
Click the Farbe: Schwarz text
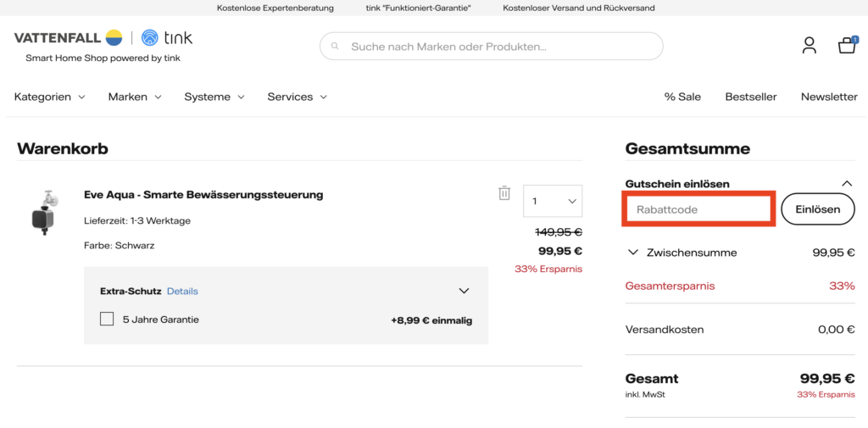(x=119, y=245)
